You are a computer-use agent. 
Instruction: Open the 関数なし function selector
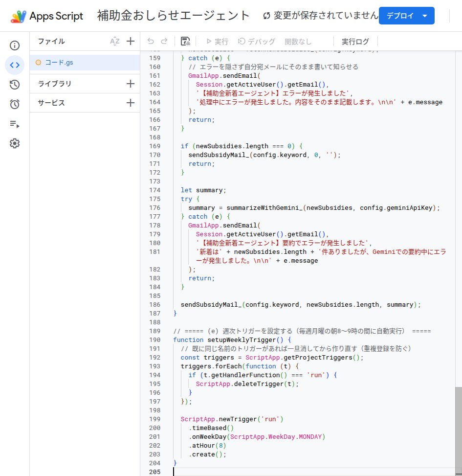point(298,42)
